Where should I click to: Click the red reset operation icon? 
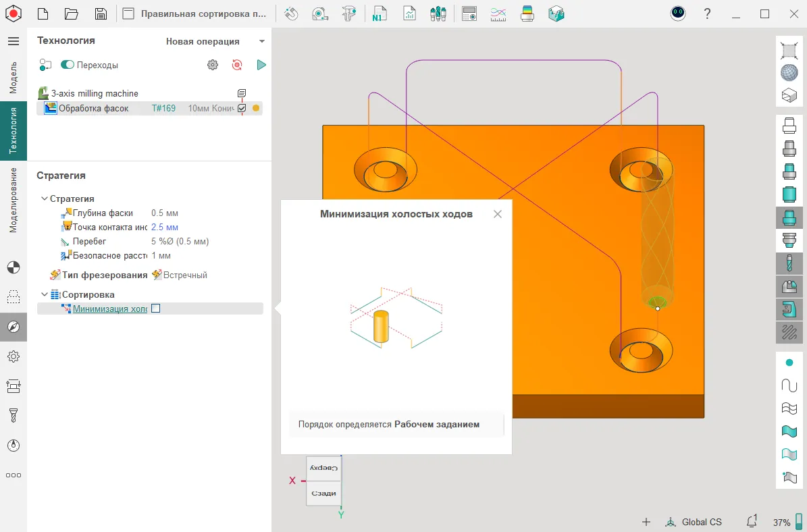(237, 65)
